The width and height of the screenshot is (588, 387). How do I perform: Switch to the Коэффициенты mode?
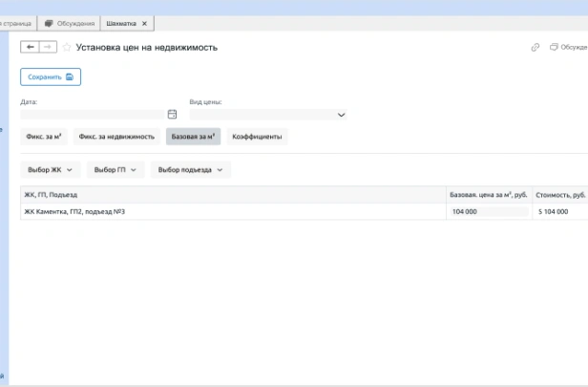pyautogui.click(x=257, y=137)
